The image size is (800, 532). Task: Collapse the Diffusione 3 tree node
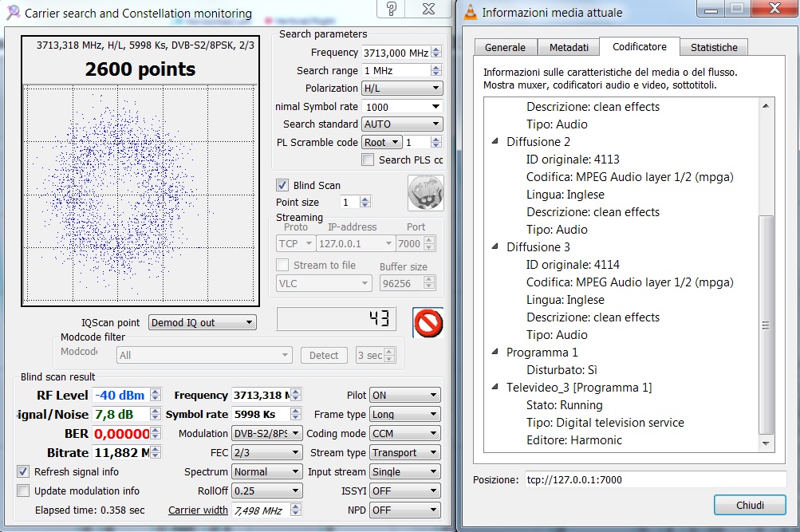pos(495,246)
